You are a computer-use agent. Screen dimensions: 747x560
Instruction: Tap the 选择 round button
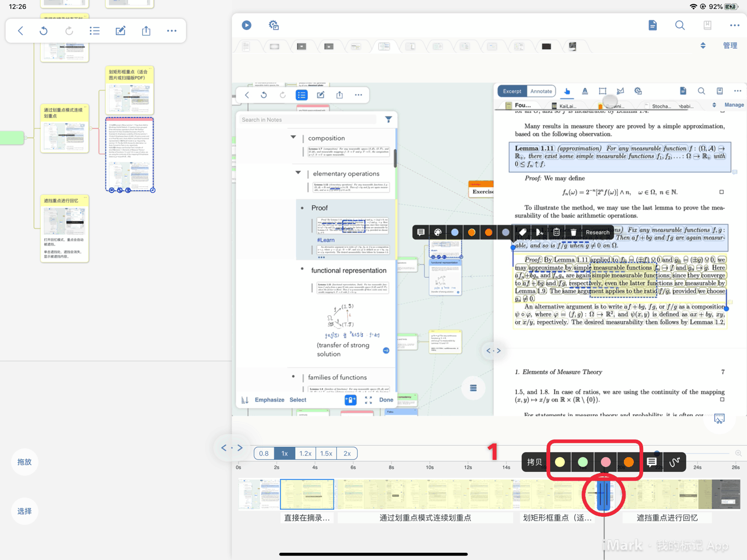coord(25,511)
